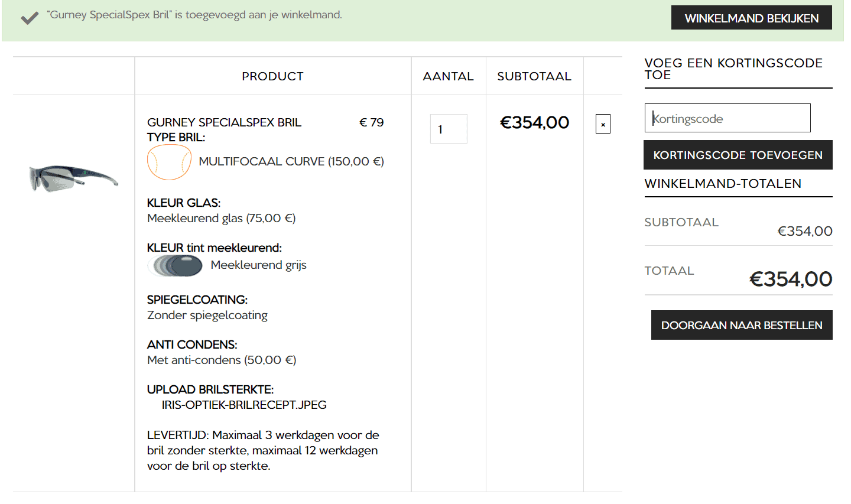The image size is (851, 504).
Task: Click the Totaal amount €354,00
Action: tap(791, 279)
